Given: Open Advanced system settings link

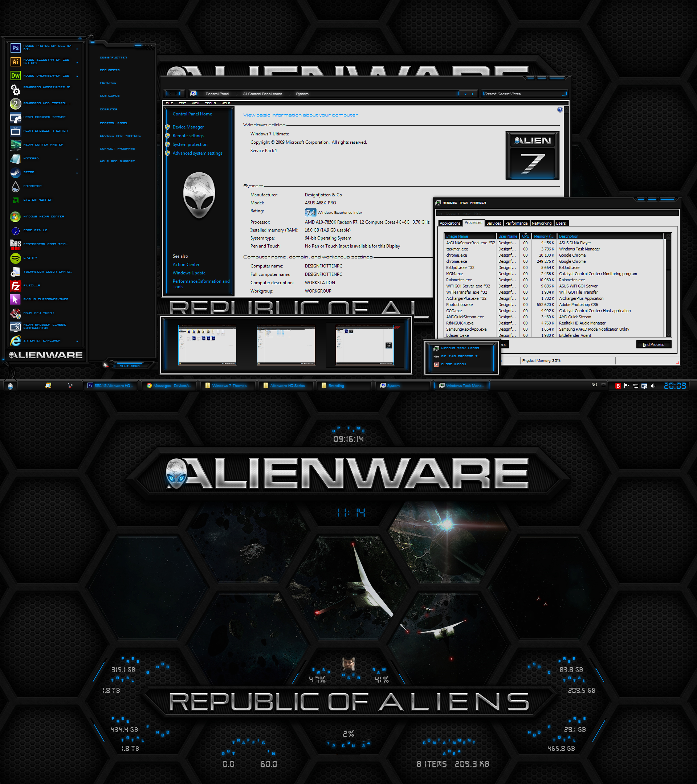Looking at the screenshot, I should click(197, 153).
